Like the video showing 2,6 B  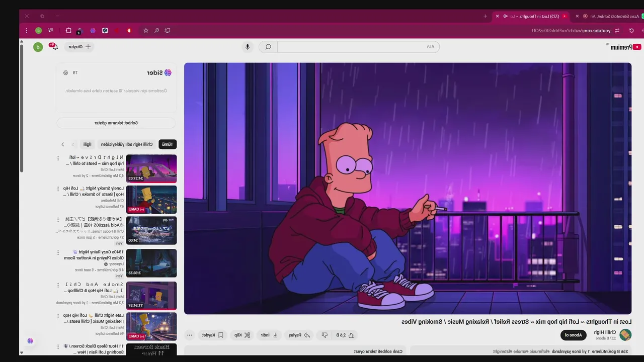coord(346,335)
